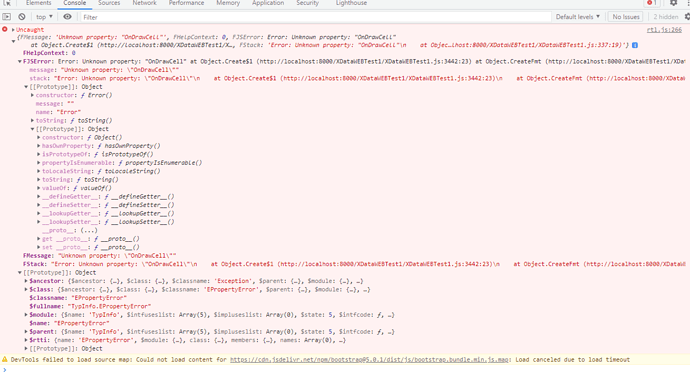Image resolution: width=690 pixels, height=379 pixels.
Task: Collapse first [[Prototype]] under FJSError stack
Action: tap(26, 87)
